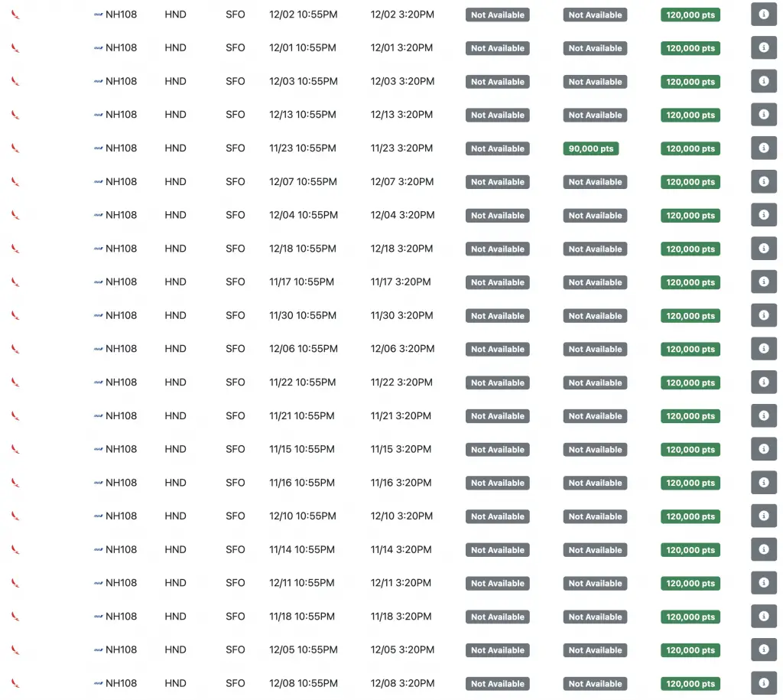View details icon for the 12/18 flight
Screen dimensions: 783x700
pos(764,249)
